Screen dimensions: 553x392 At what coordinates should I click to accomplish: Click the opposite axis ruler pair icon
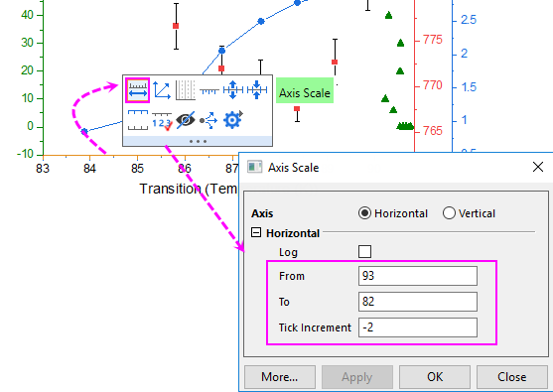pos(138,120)
